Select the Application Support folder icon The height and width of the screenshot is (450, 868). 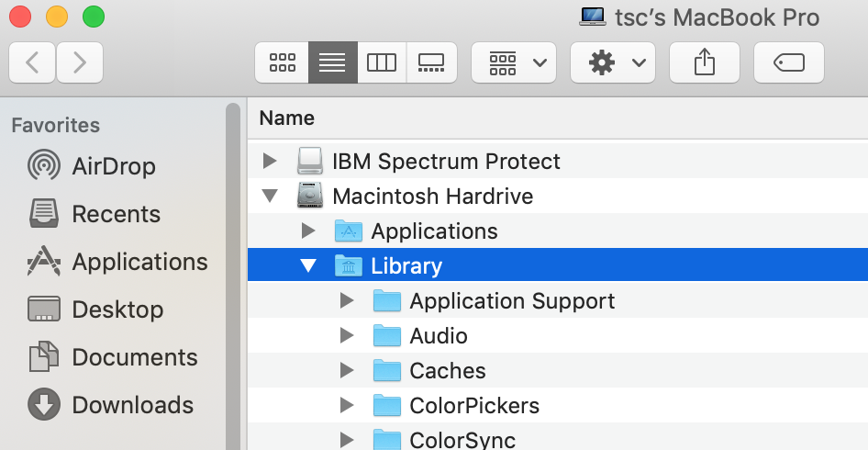387,301
